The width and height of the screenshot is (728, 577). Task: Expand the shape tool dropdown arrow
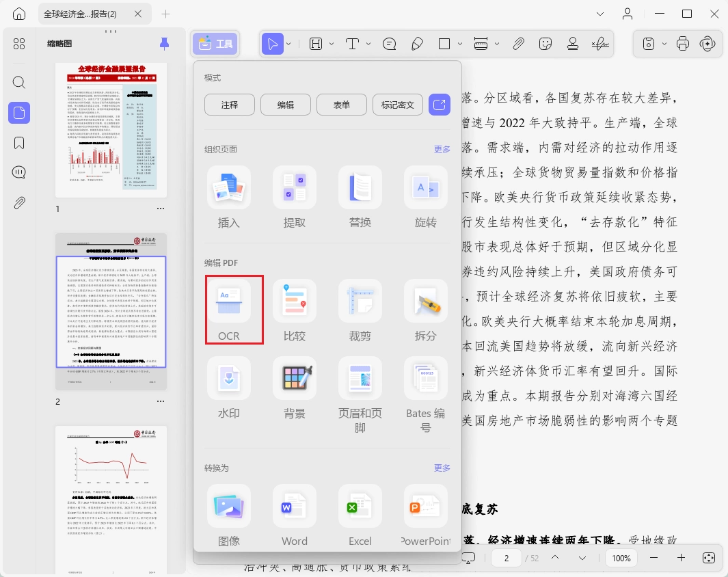pos(459,44)
